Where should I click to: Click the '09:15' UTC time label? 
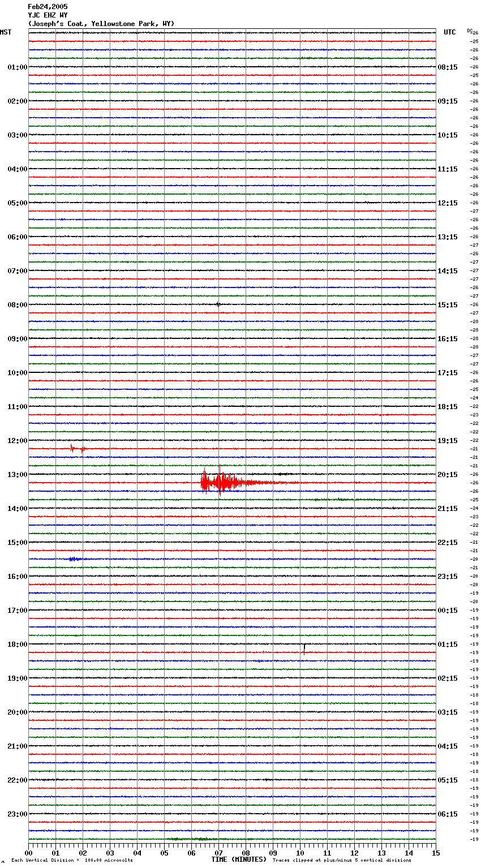(x=448, y=101)
